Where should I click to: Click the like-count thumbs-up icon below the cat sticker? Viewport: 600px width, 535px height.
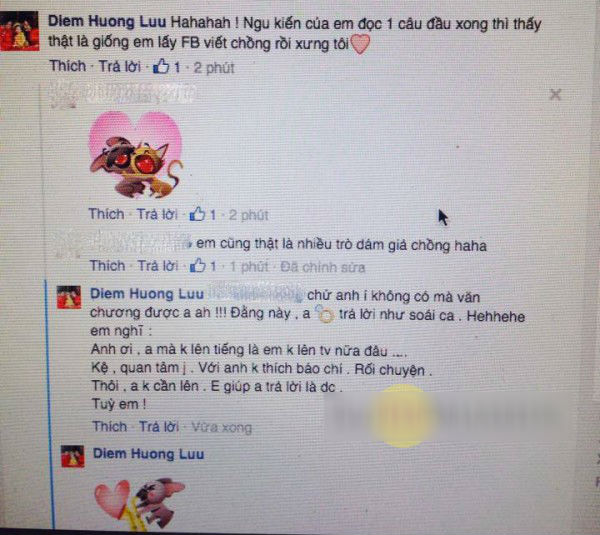(197, 214)
